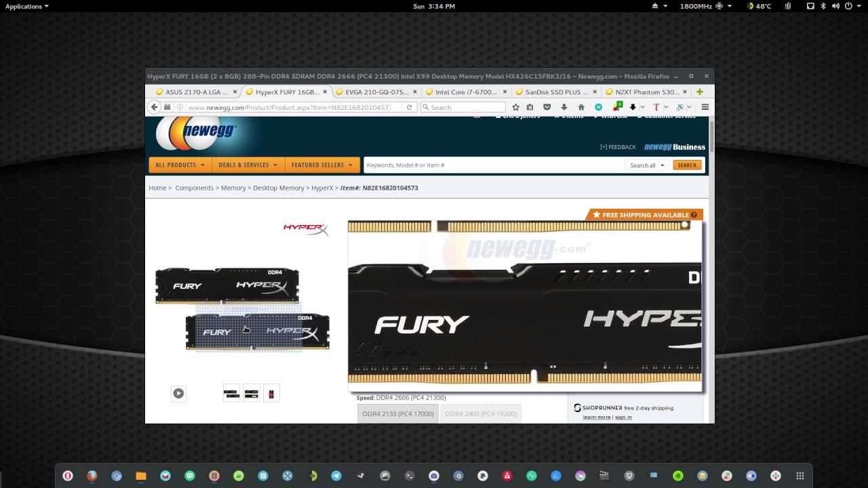
Task: Play the product video thumbnail button
Action: (178, 393)
